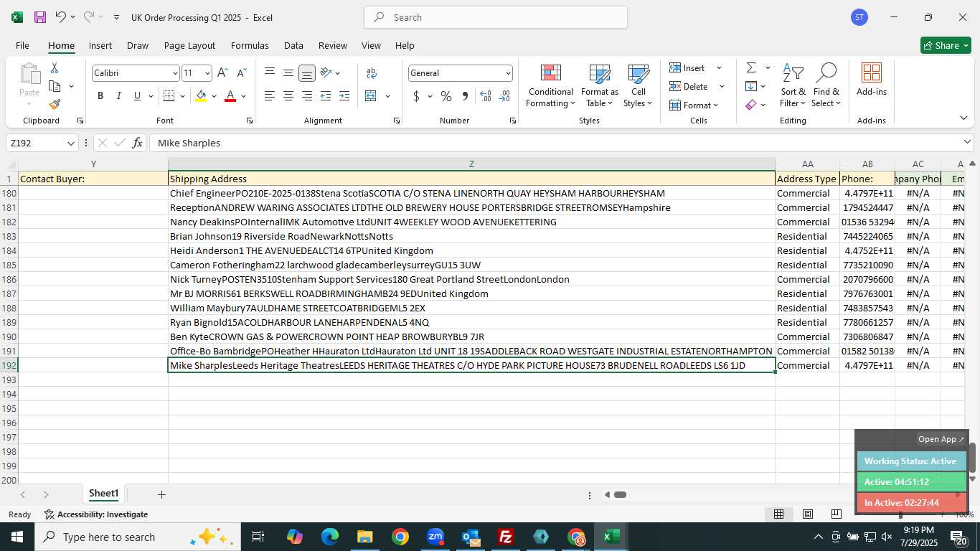Click the Cut scissors icon
Screen dimensions: 980x551
55,67
